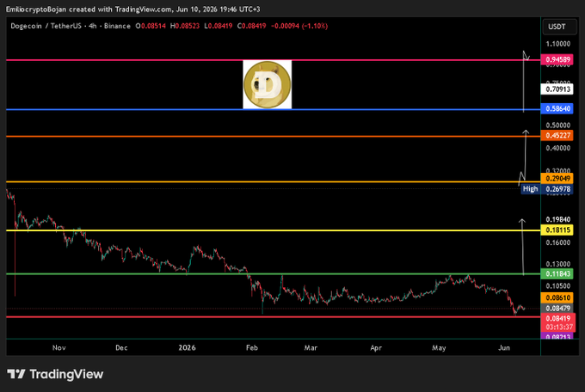Click the 2026 label on time axis

187,347
